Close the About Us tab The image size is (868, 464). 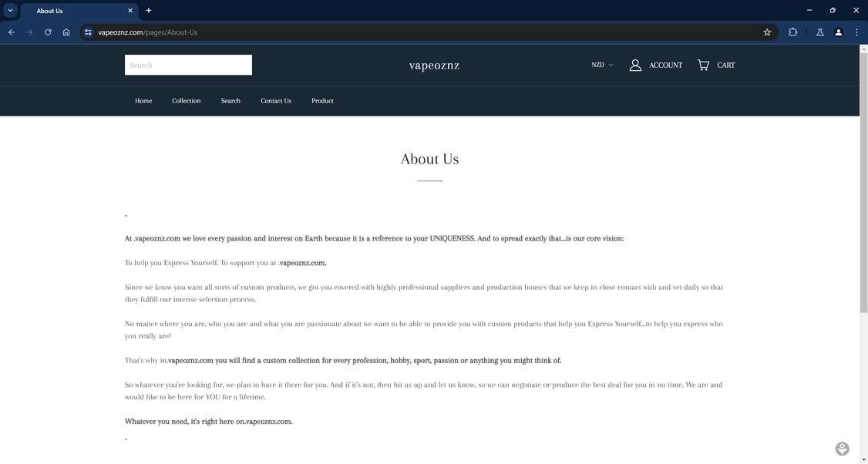click(130, 11)
